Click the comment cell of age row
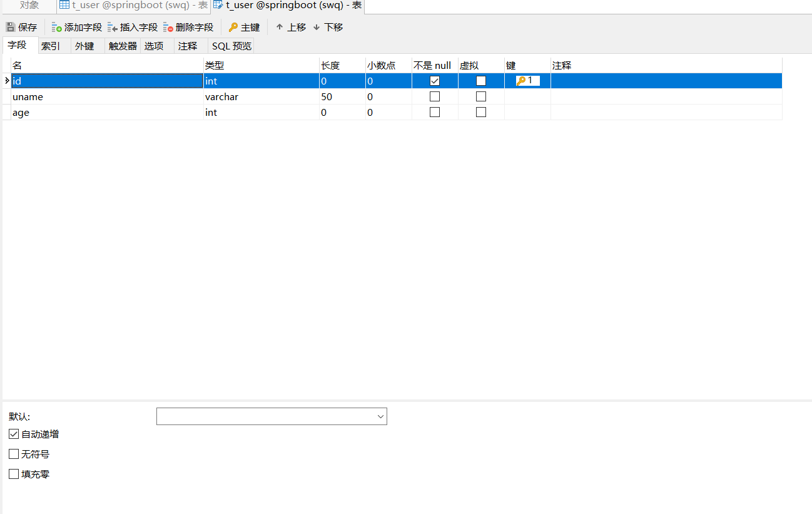The height and width of the screenshot is (514, 812). click(x=666, y=112)
